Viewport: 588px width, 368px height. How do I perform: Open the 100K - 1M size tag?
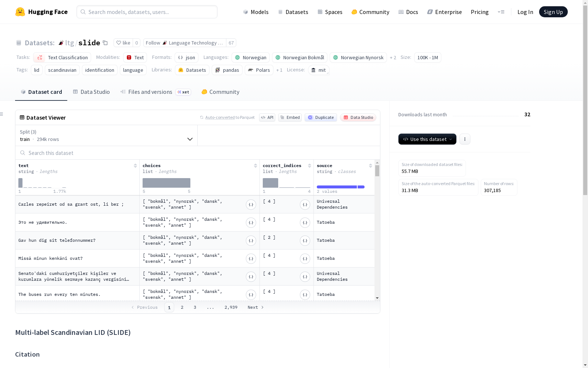click(428, 57)
